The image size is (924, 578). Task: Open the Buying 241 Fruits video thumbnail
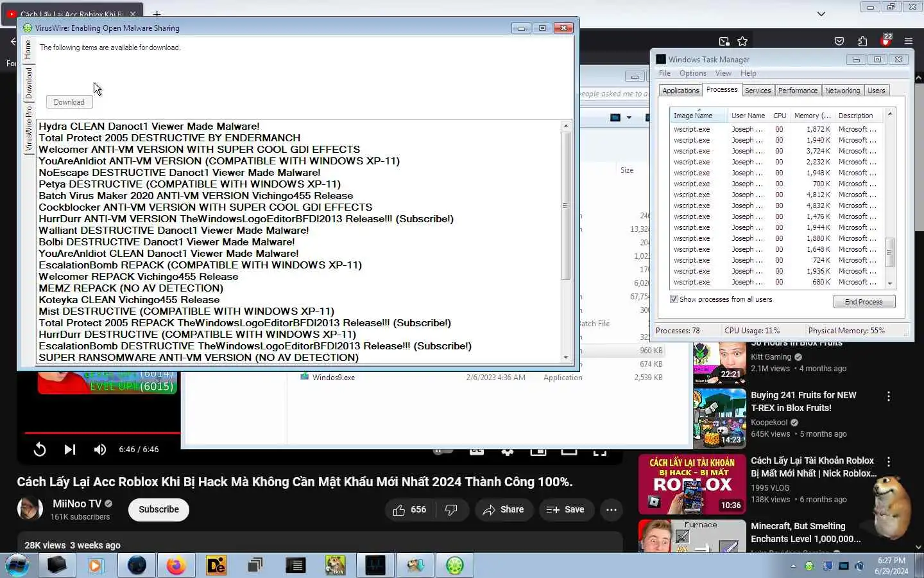tap(719, 419)
